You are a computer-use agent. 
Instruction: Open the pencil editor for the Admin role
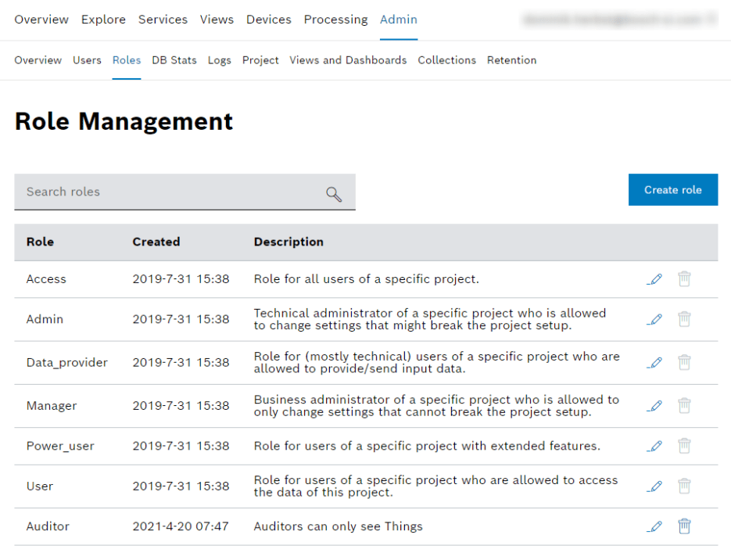point(654,319)
